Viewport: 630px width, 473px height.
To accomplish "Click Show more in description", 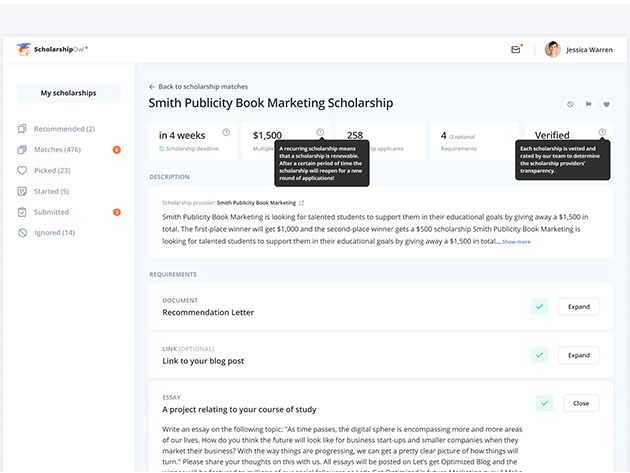I will pyautogui.click(x=516, y=242).
